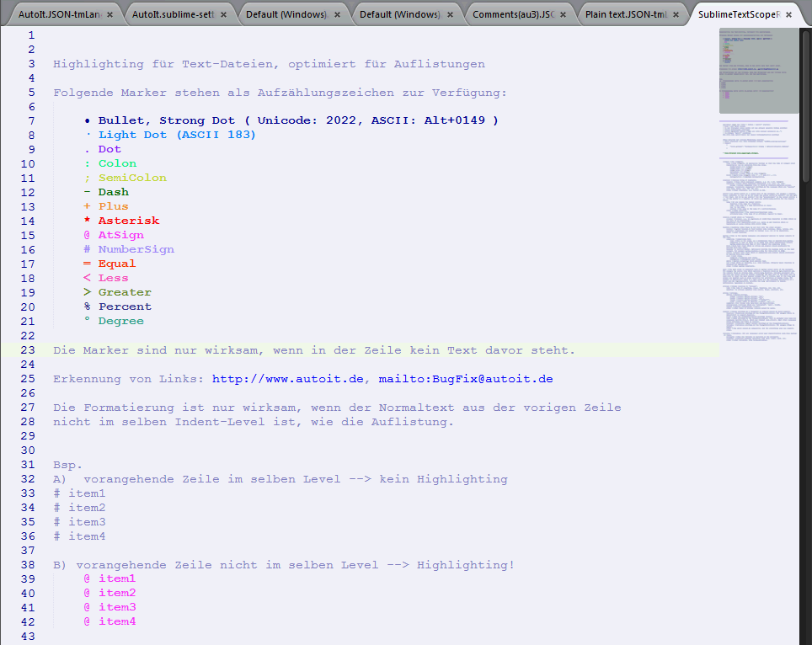Click the highlighted minimap viewport region
The height and width of the screenshot is (645, 812).
click(758, 72)
